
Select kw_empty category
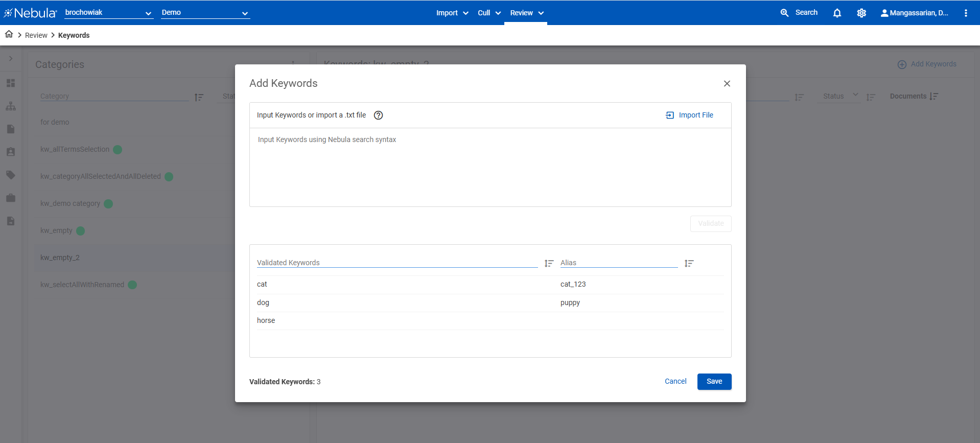[x=134, y=230]
